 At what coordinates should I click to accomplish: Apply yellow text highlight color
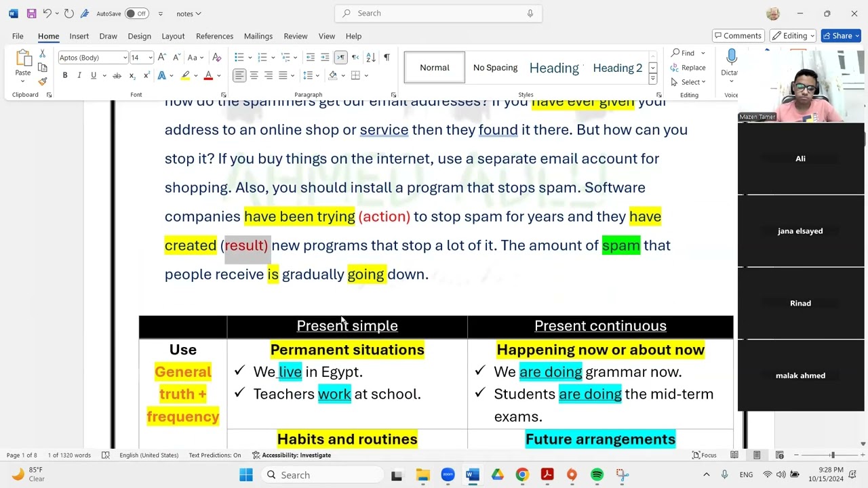185,75
